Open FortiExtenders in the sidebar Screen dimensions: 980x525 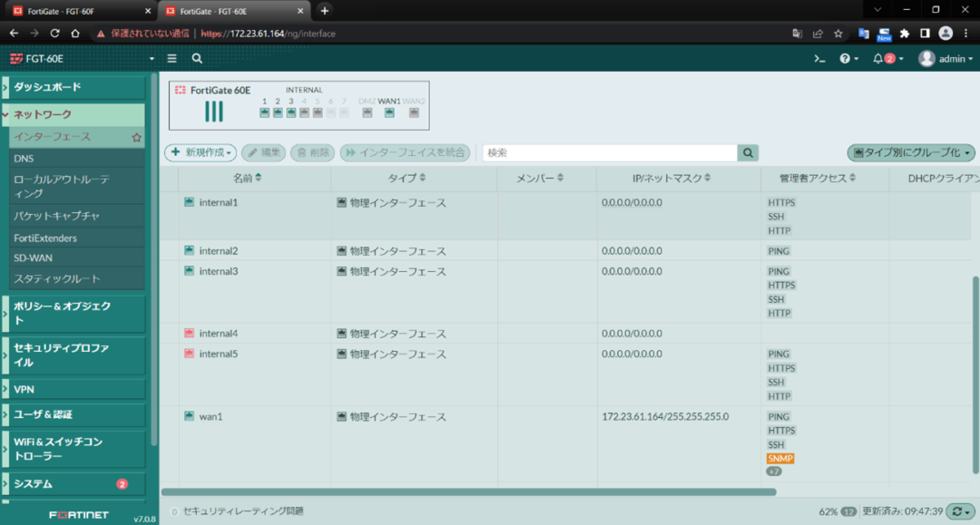pos(77,238)
